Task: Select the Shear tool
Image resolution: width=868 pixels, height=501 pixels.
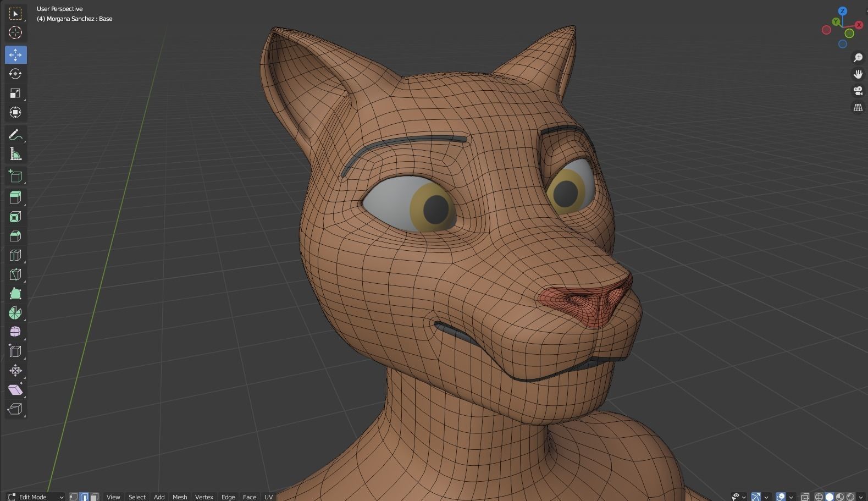Action: pos(15,390)
